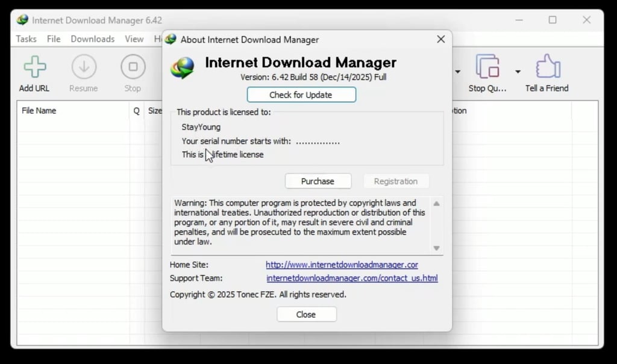
Task: Click the IDM icon in main title bar
Action: click(22, 20)
